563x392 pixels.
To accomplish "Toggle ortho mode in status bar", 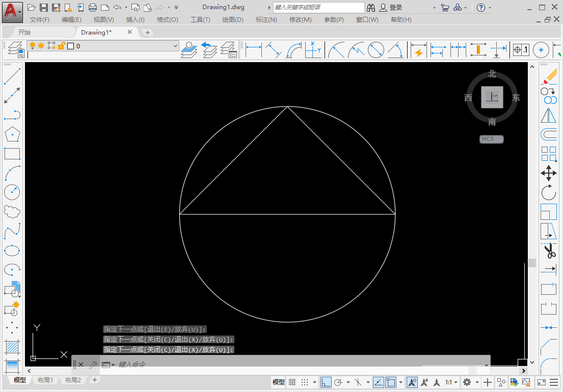I will coord(326,382).
